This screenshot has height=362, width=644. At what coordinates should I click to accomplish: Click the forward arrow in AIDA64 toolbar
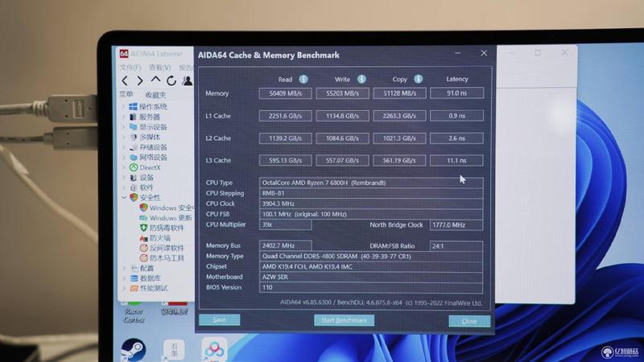(140, 81)
